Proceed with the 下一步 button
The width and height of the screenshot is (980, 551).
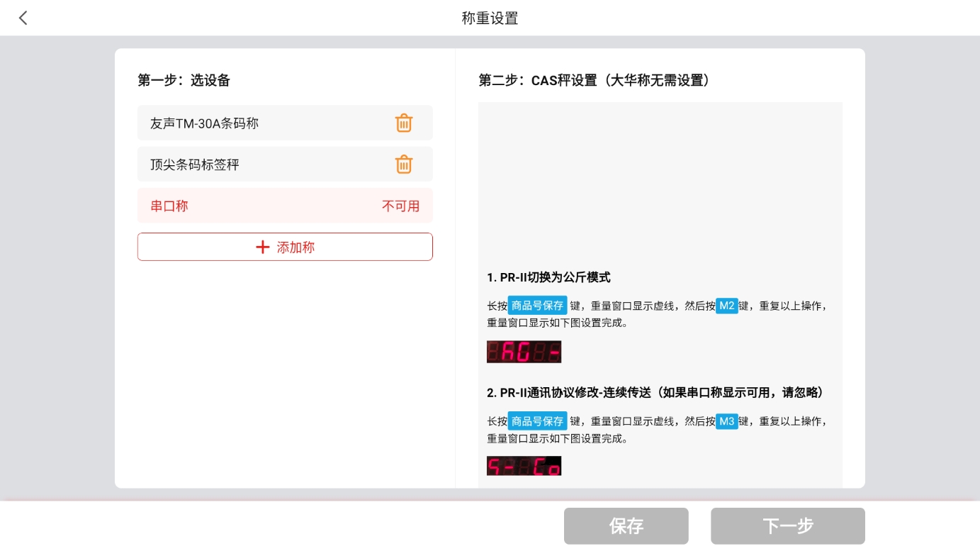tap(787, 526)
